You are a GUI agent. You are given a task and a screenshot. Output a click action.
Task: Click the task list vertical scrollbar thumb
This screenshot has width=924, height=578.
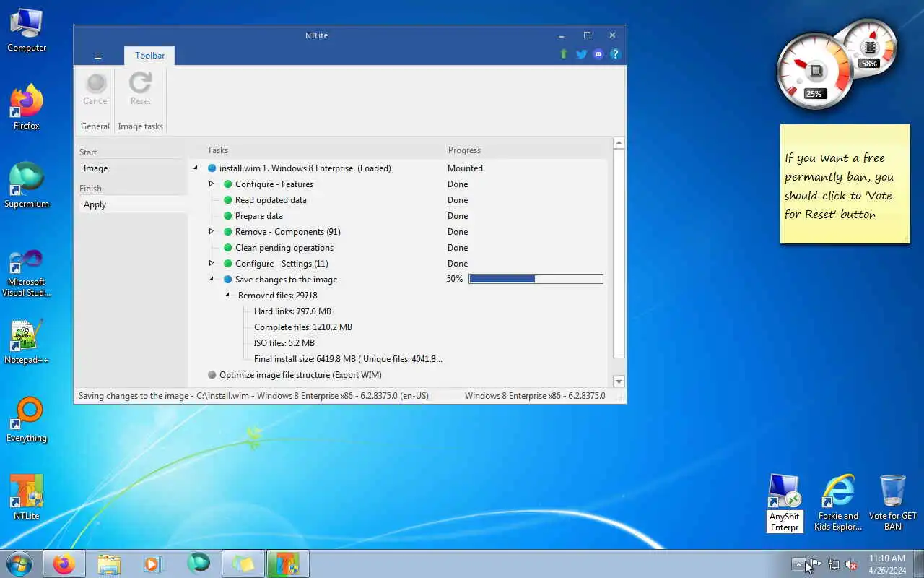point(619,253)
